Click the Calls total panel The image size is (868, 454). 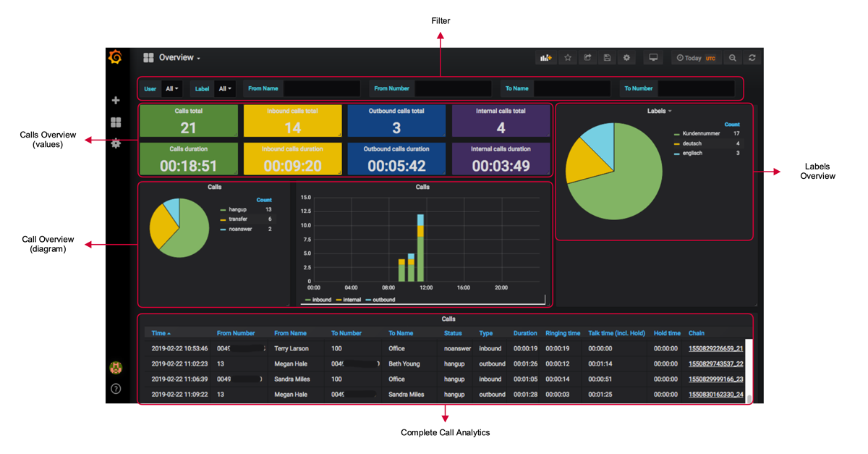click(x=188, y=121)
